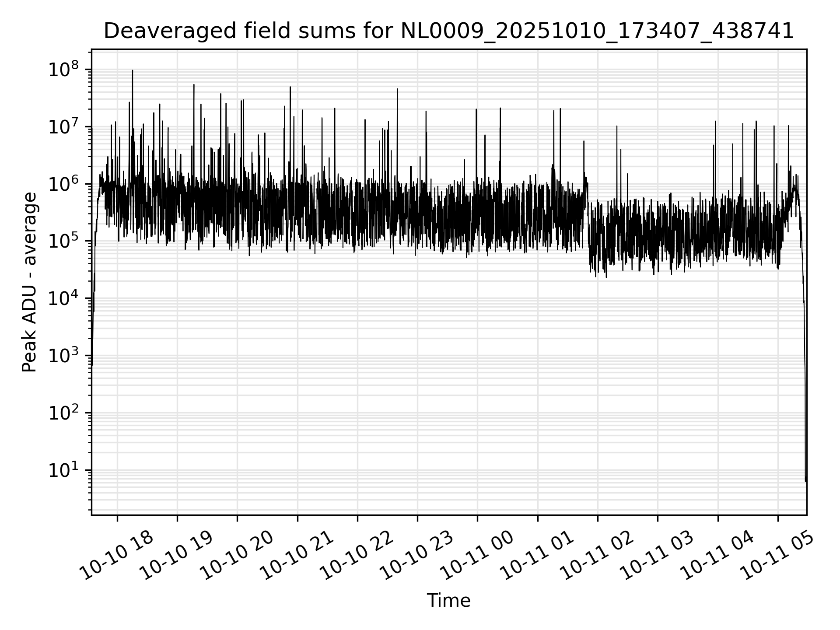Screen dimensions: 840x630
Task: Click the plot title text
Action: click(x=448, y=31)
